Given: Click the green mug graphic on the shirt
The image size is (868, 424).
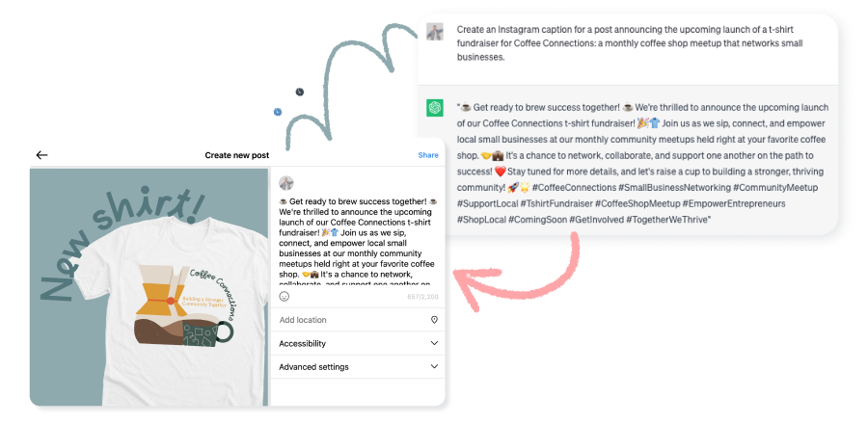Looking at the screenshot, I should click(207, 334).
